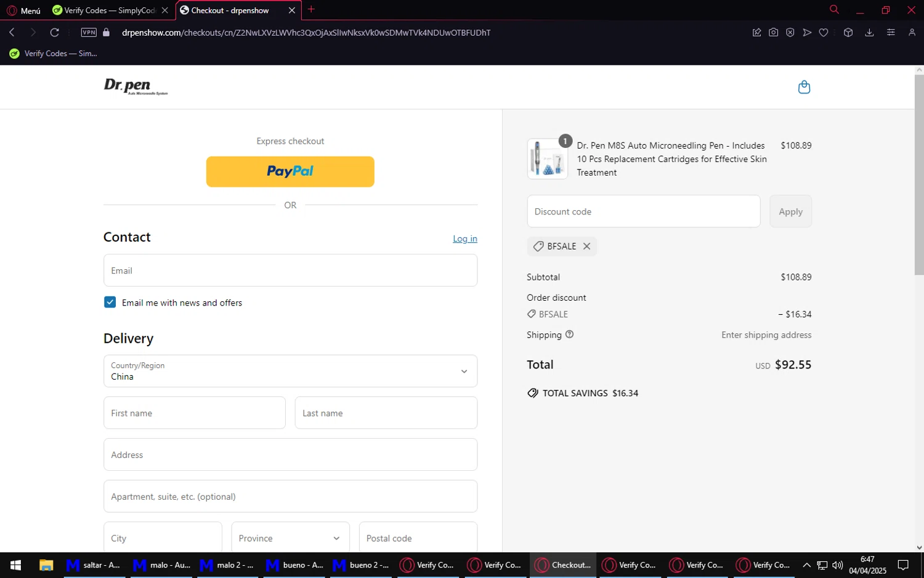Click the page vertical scrollbar
This screenshot has height=578, width=924.
[x=919, y=175]
